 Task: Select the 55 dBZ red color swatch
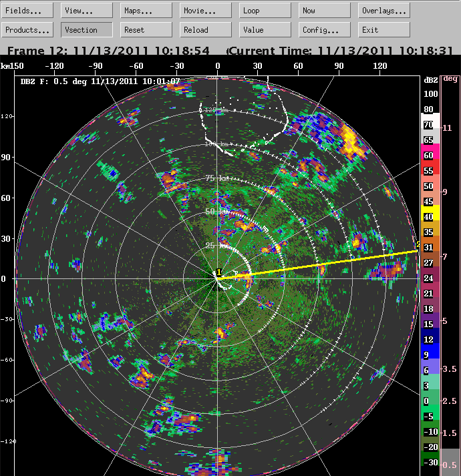tap(430, 167)
